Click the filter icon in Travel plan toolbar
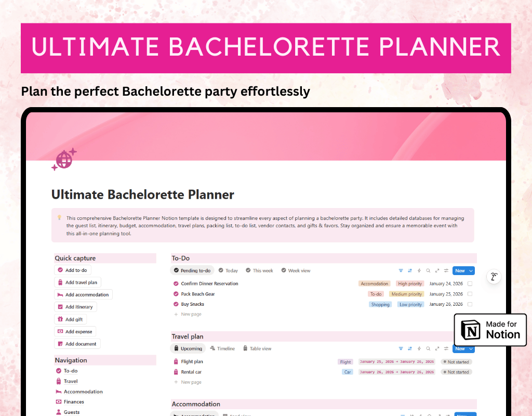This screenshot has width=532, height=416. tap(401, 348)
